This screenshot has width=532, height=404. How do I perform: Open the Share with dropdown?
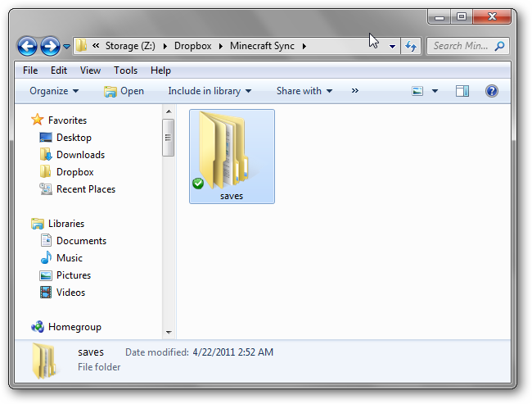click(304, 91)
